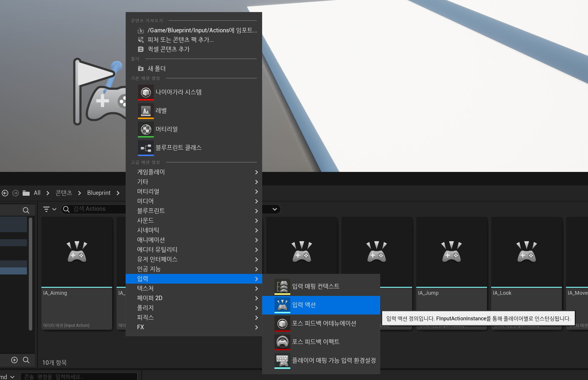Click the Blueprint breadcrumb link
The width and height of the screenshot is (588, 380).
point(99,193)
